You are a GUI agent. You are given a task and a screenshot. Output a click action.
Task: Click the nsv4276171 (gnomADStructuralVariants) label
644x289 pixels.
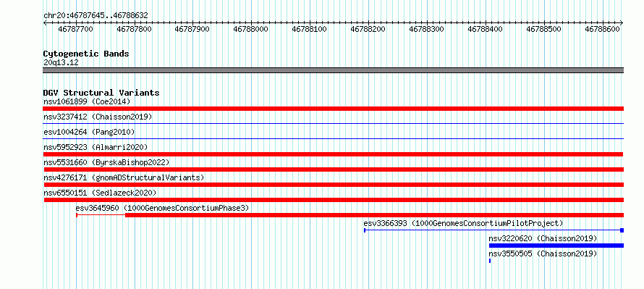click(x=124, y=177)
